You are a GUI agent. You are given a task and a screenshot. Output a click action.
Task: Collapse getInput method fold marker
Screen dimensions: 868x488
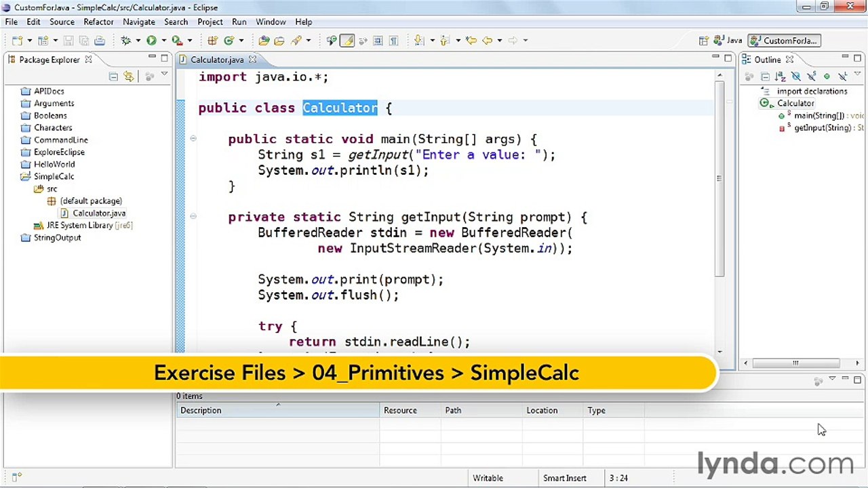pos(193,216)
